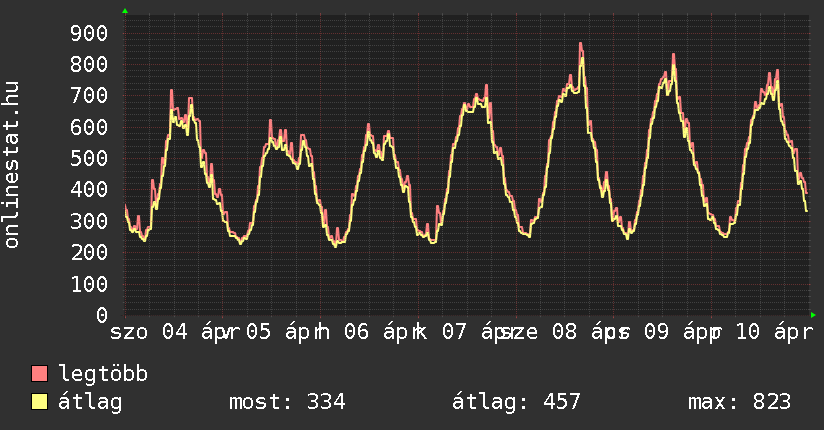Click the 500 y-axis tick label

point(87,158)
